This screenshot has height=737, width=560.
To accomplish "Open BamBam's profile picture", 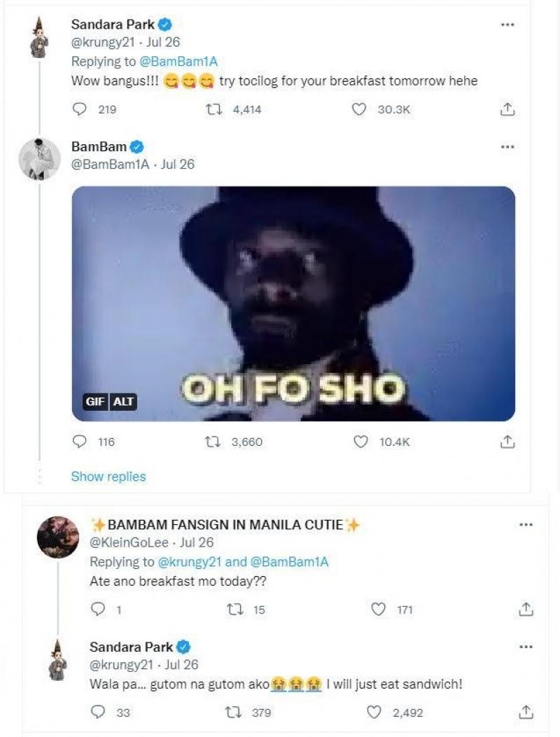I will pyautogui.click(x=39, y=160).
